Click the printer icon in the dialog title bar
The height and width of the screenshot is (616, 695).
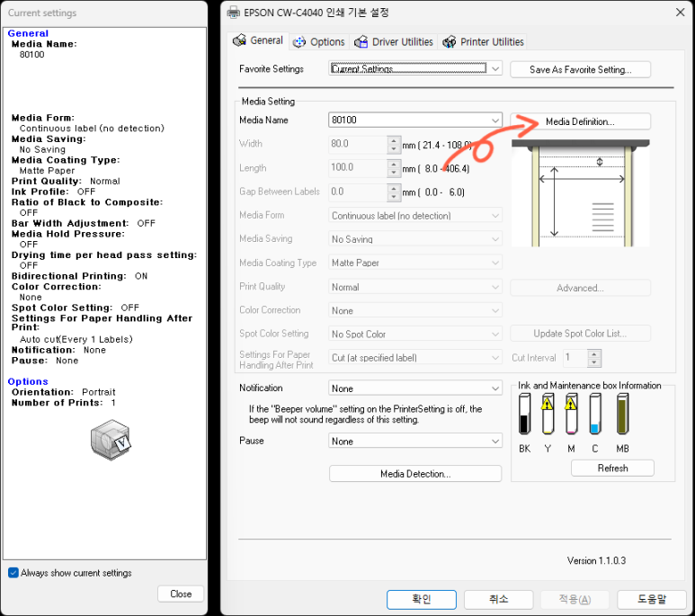(233, 13)
